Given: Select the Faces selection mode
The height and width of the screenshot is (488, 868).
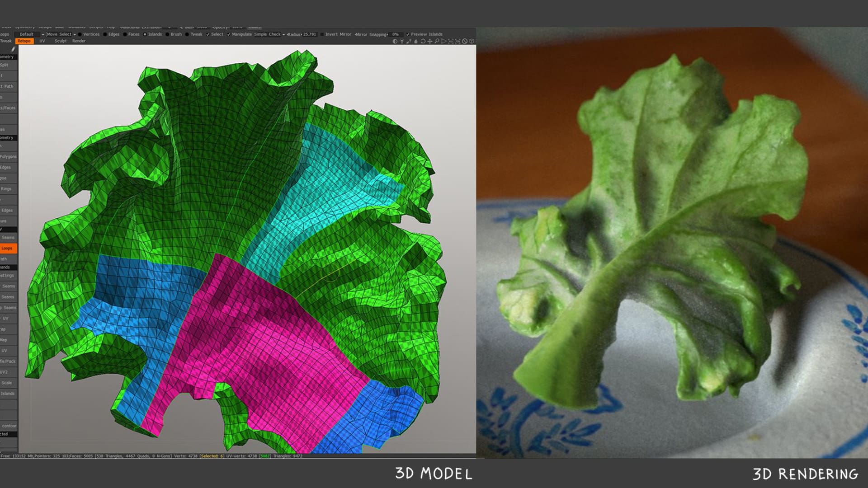Looking at the screenshot, I should click(x=132, y=34).
